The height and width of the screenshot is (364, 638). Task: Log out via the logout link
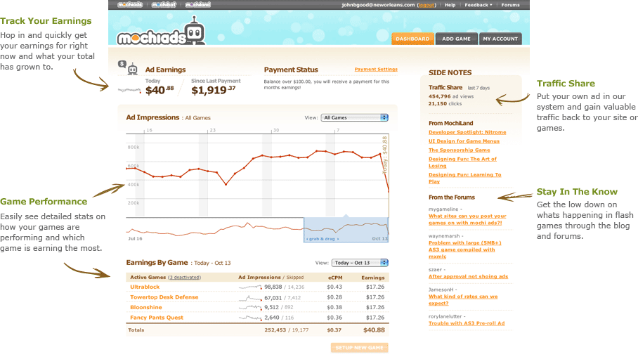(x=425, y=5)
